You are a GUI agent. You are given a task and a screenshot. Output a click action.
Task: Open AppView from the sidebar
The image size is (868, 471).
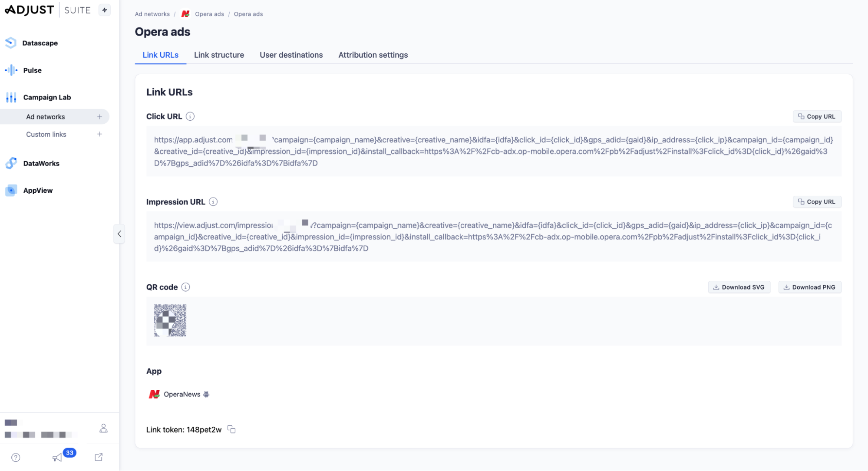pos(38,191)
